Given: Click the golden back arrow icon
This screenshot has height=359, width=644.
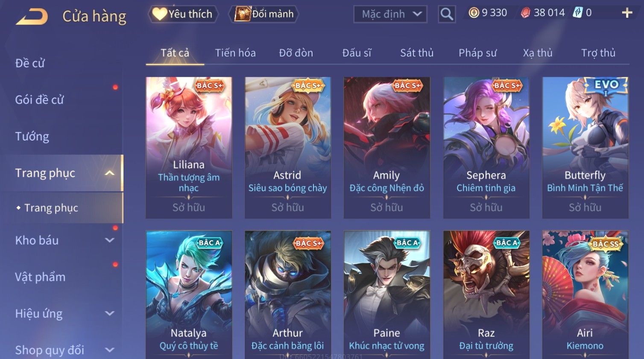Looking at the screenshot, I should pyautogui.click(x=32, y=16).
